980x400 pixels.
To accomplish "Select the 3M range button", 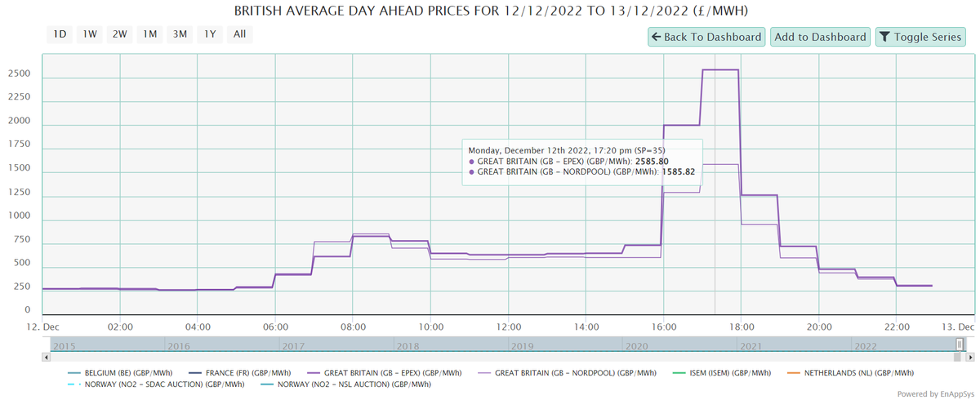I will pyautogui.click(x=180, y=34).
